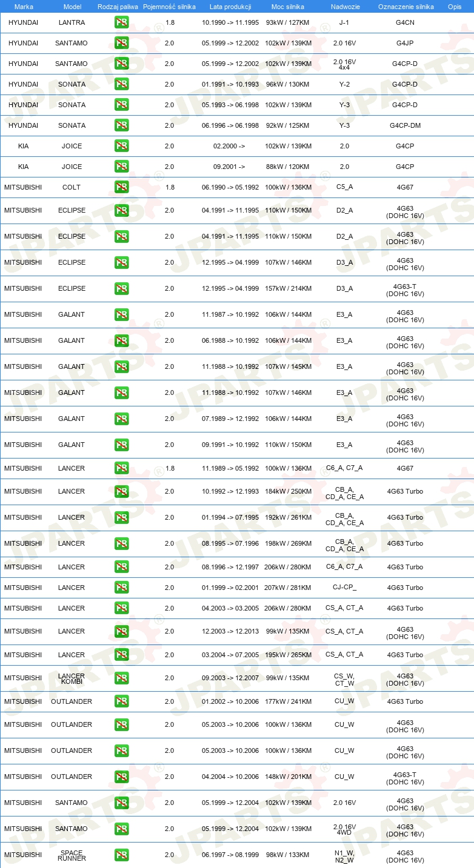This screenshot has width=474, height=868.
Task: Click the power value 96kW / 130KM
Action: 289,84
